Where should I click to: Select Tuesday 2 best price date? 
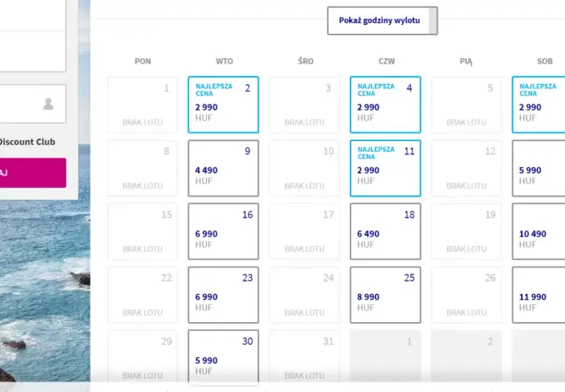[224, 104]
